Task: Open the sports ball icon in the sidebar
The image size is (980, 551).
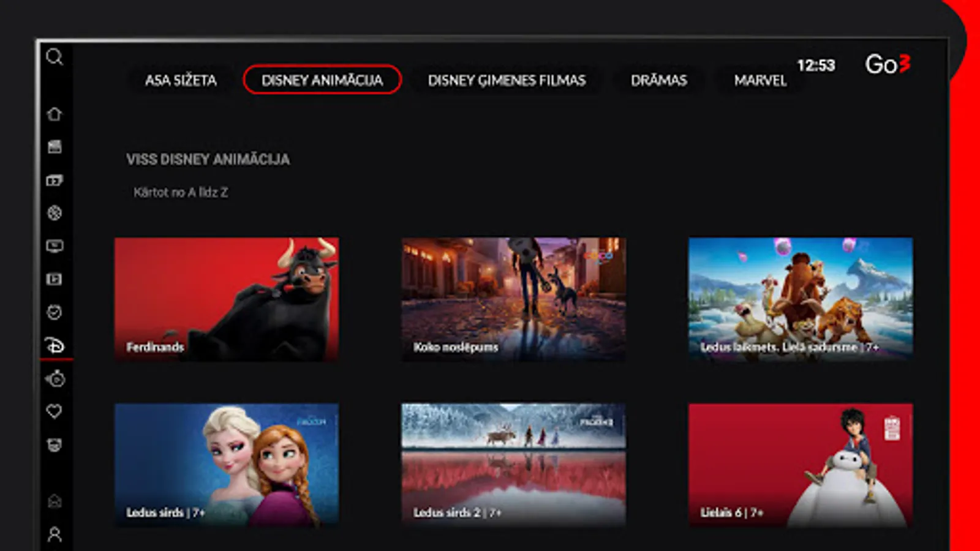Action: [x=55, y=213]
